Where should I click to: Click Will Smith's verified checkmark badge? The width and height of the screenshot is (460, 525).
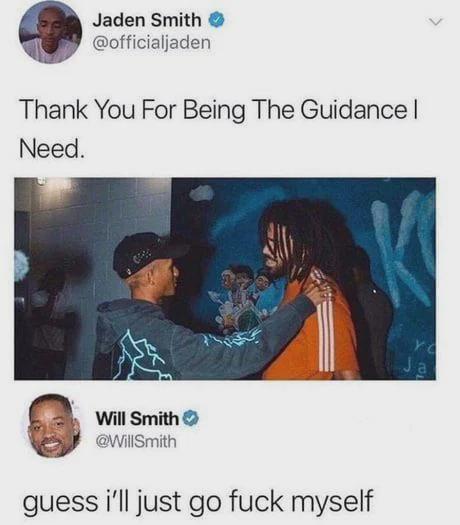pyautogui.click(x=191, y=418)
